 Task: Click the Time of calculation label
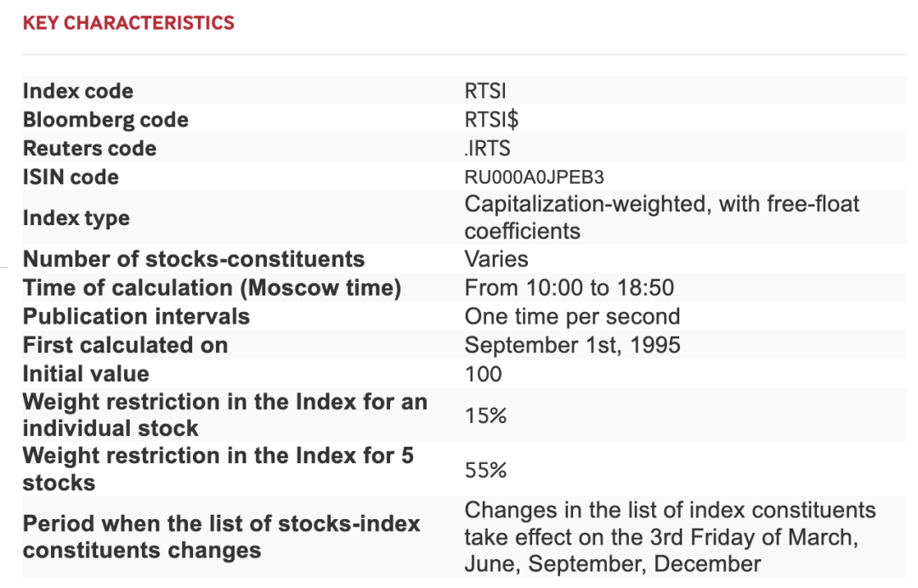(212, 288)
